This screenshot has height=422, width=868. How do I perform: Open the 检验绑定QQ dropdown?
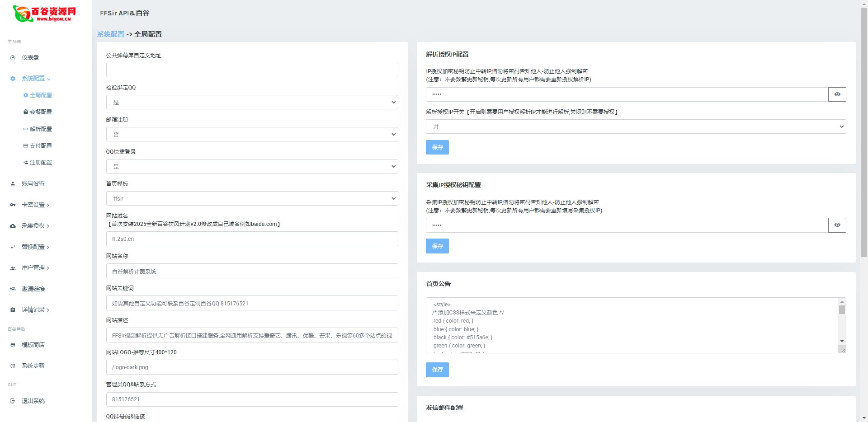(252, 102)
